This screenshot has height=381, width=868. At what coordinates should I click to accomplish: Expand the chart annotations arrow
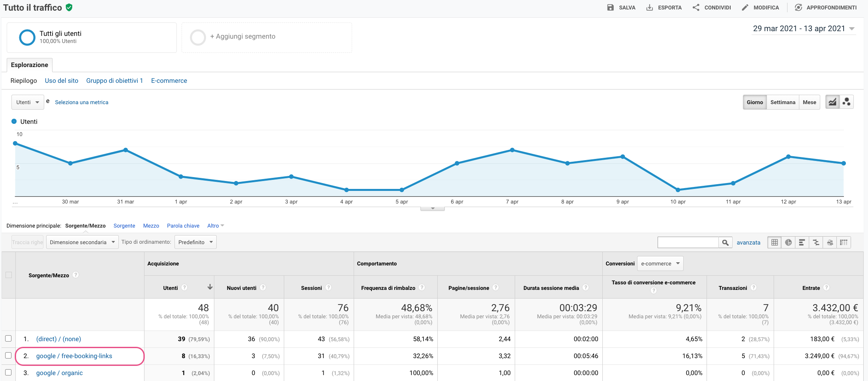[433, 209]
